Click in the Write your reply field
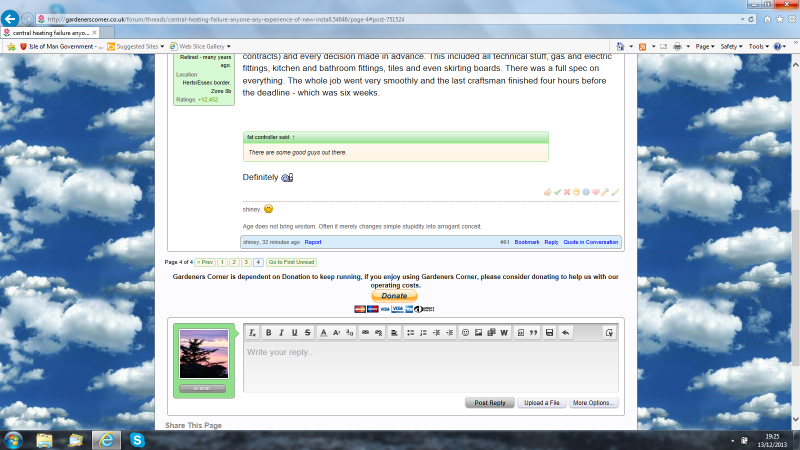The image size is (800, 450). [430, 365]
